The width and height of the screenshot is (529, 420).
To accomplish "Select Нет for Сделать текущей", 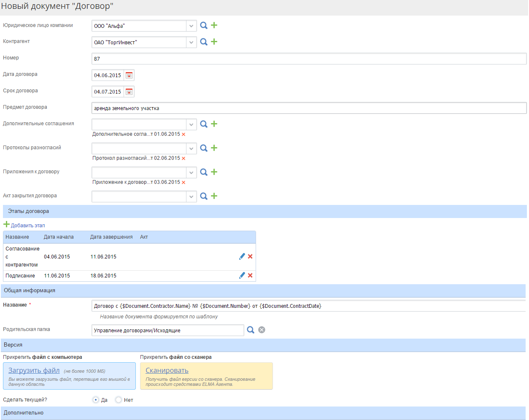I will point(119,400).
